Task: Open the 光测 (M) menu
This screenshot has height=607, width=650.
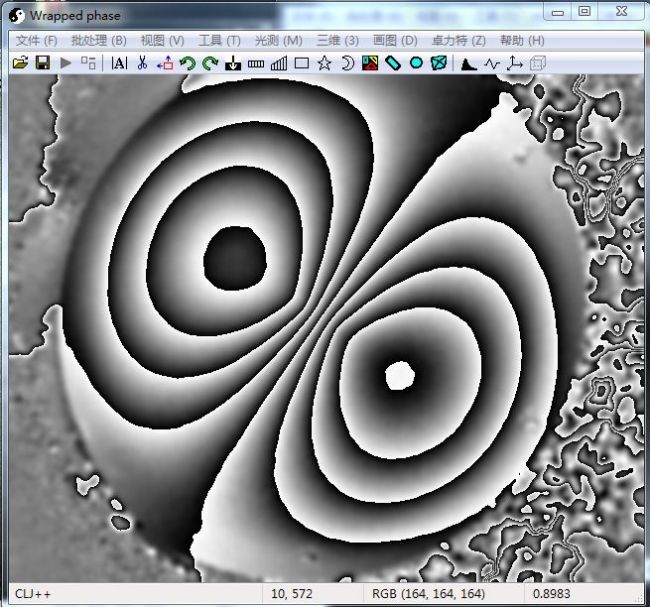Action: pyautogui.click(x=278, y=41)
